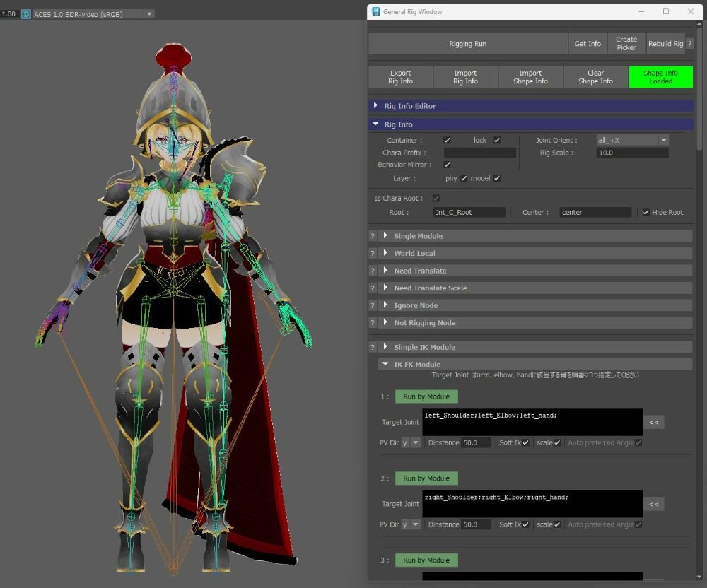Open help for Need Translate Scale section
This screenshot has height=588, width=707.
[373, 288]
